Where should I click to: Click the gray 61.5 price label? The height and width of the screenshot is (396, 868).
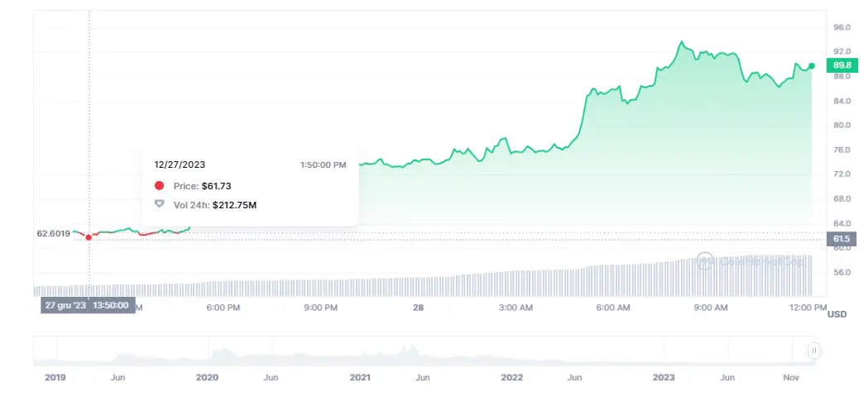(842, 238)
